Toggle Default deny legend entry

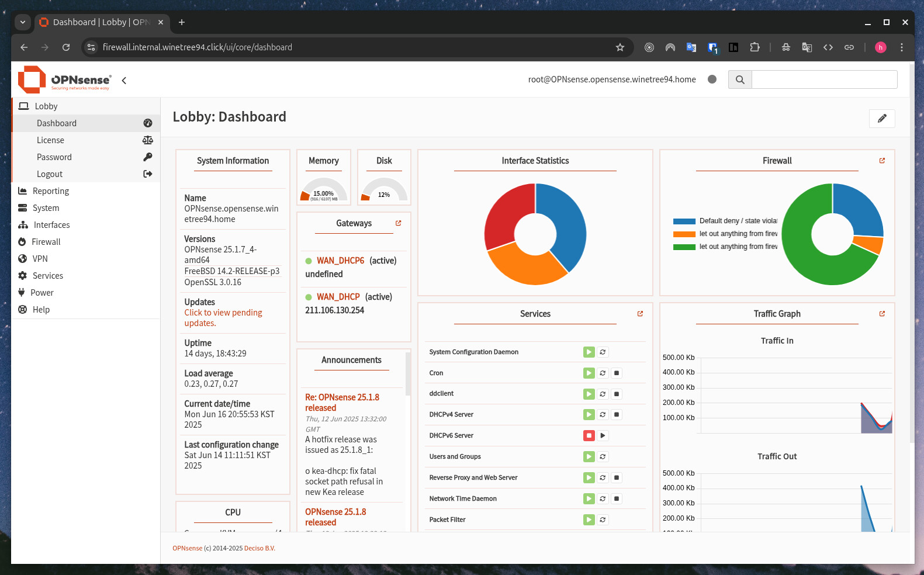725,221
